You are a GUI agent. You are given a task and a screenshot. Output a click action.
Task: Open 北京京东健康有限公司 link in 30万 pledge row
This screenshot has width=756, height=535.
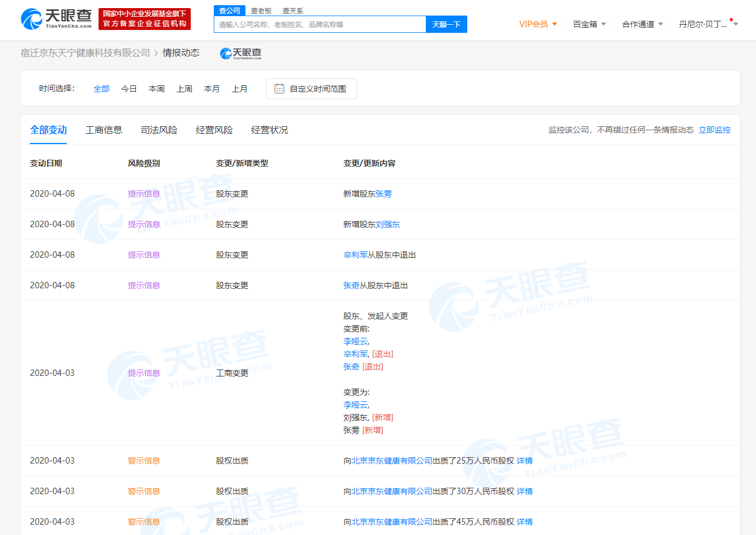[392, 491]
